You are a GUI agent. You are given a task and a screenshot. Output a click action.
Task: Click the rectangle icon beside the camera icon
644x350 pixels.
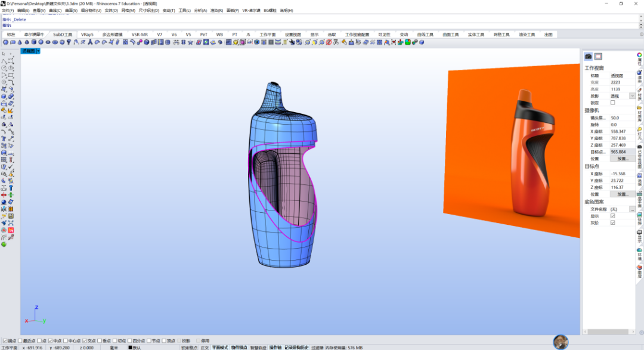(598, 56)
